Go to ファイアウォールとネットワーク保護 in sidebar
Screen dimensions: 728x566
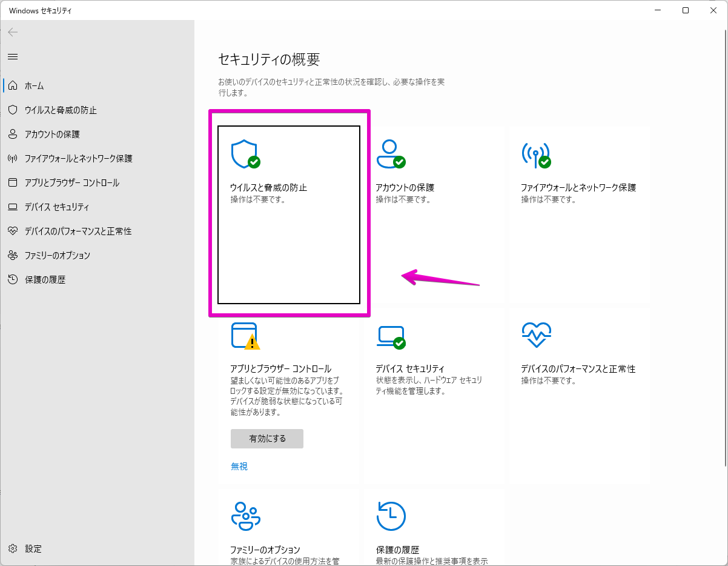pyautogui.click(x=78, y=159)
